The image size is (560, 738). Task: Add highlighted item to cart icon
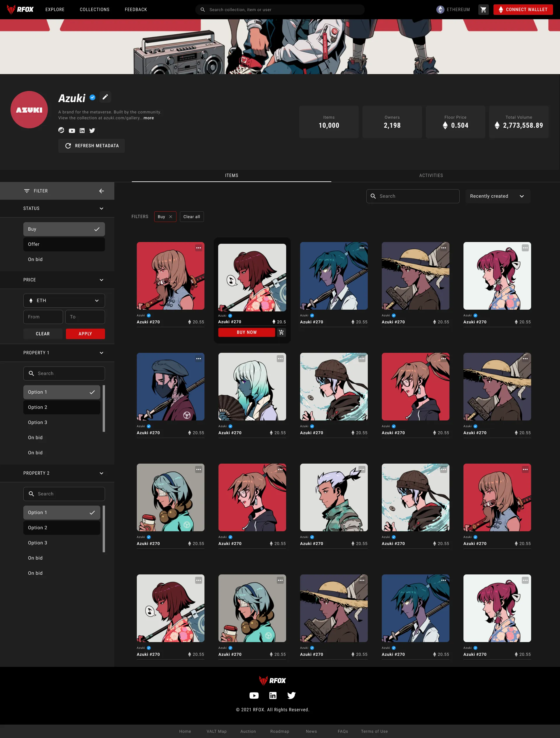281,332
